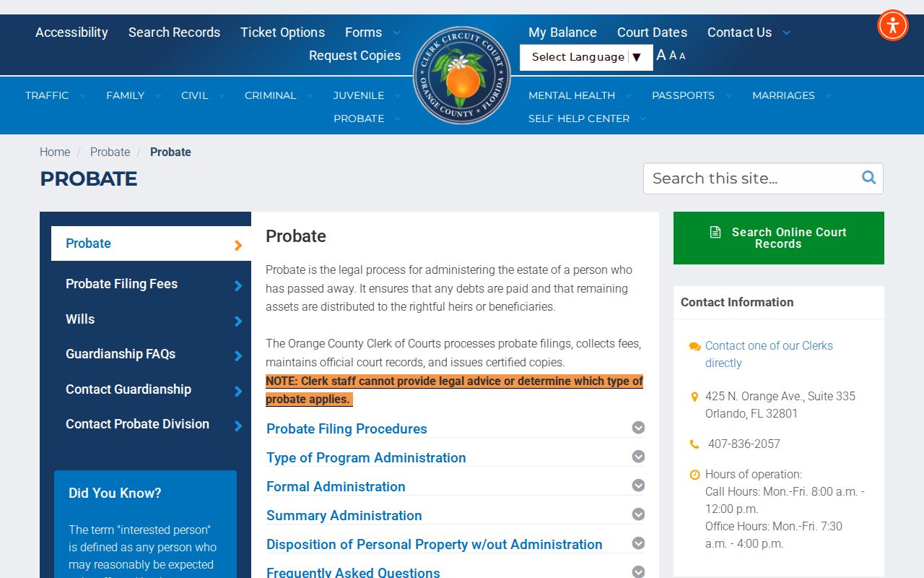Select the medium font size A
This screenshot has width=924, height=578.
[673, 56]
